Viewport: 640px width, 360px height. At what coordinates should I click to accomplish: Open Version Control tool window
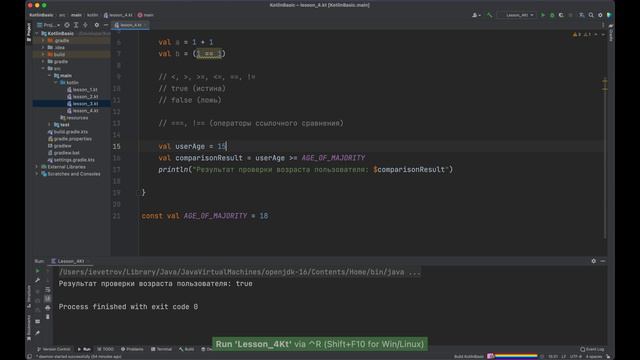click(53, 349)
